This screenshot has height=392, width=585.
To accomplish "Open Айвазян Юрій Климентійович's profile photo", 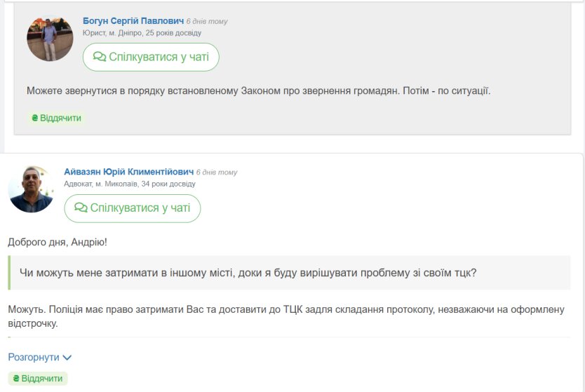I will point(32,189).
